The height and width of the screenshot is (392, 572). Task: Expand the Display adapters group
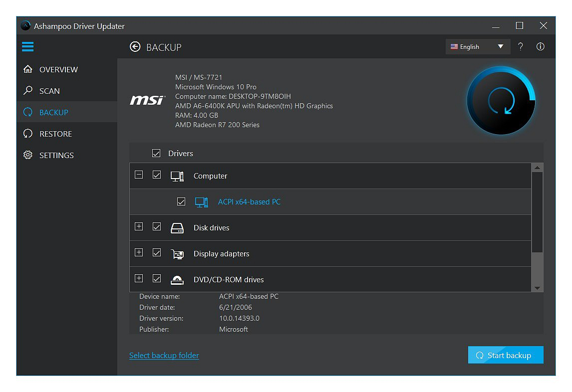point(139,252)
